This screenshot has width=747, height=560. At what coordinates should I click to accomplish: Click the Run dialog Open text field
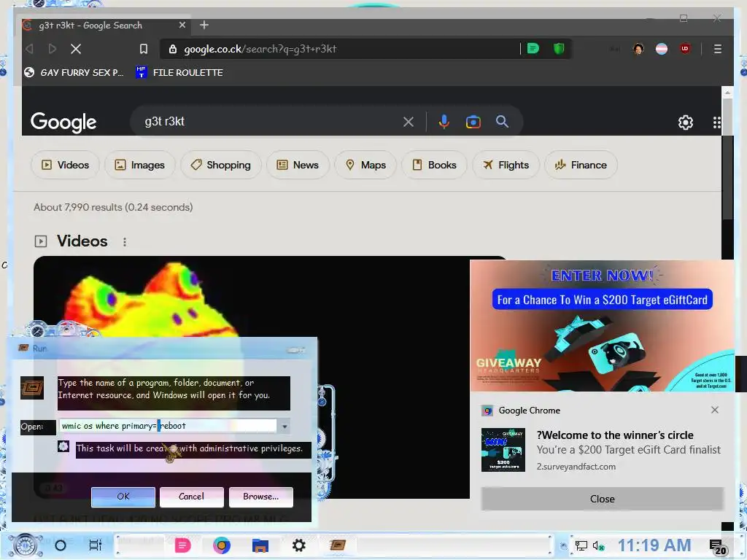(x=168, y=426)
